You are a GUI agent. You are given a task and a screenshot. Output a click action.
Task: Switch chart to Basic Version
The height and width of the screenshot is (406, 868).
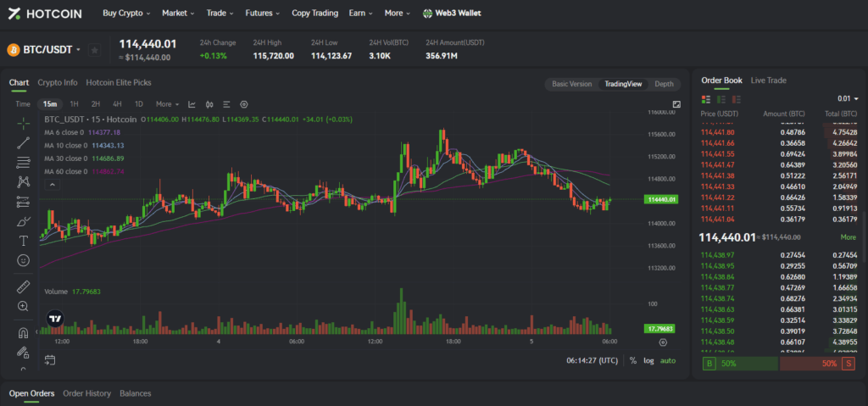pyautogui.click(x=572, y=84)
